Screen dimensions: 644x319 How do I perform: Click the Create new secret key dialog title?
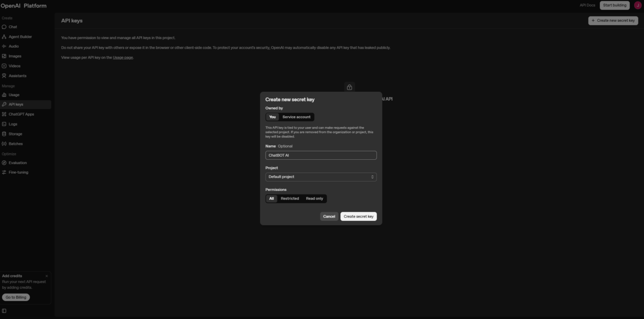click(x=290, y=99)
